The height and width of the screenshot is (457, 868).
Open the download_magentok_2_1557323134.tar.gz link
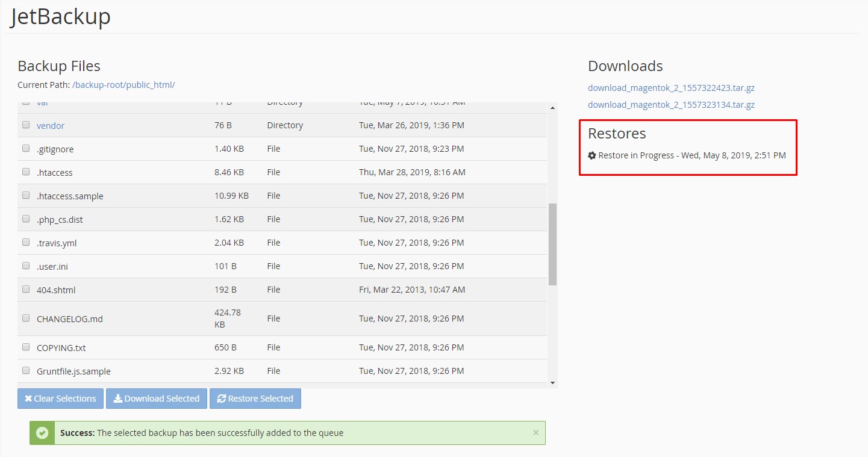coord(671,105)
